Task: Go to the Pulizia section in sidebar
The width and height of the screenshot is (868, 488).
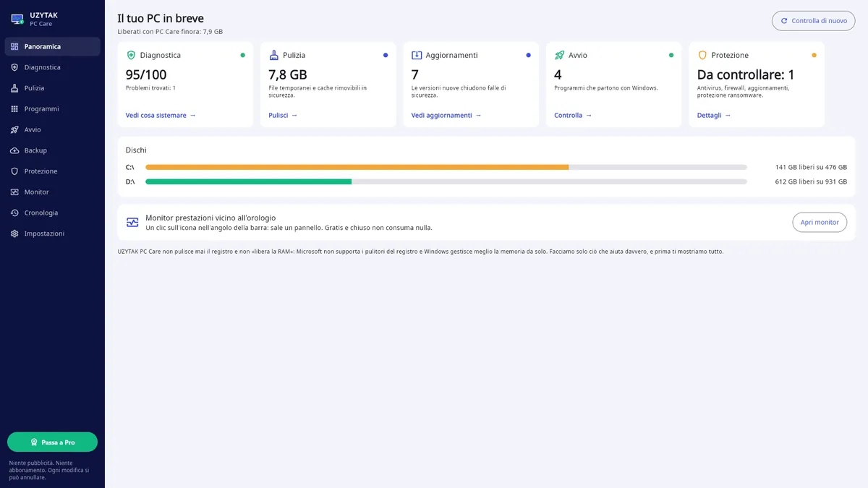Action: 52,88
